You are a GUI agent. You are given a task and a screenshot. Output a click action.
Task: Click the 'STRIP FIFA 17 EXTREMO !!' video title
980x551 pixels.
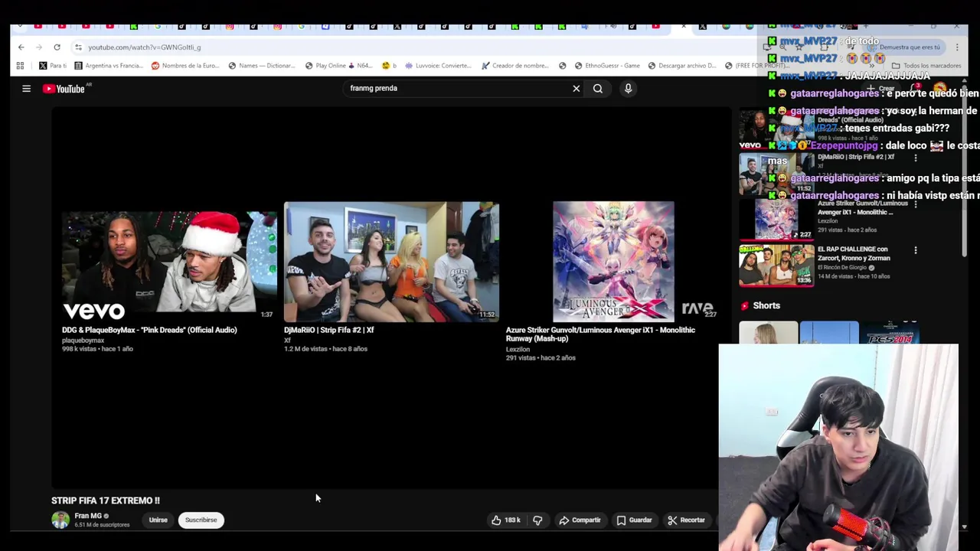coord(106,500)
